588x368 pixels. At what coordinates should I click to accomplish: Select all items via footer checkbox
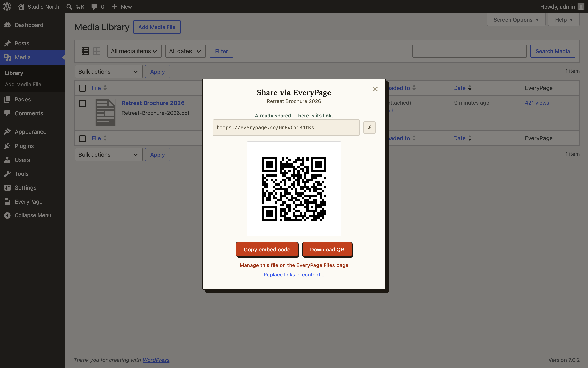point(83,138)
